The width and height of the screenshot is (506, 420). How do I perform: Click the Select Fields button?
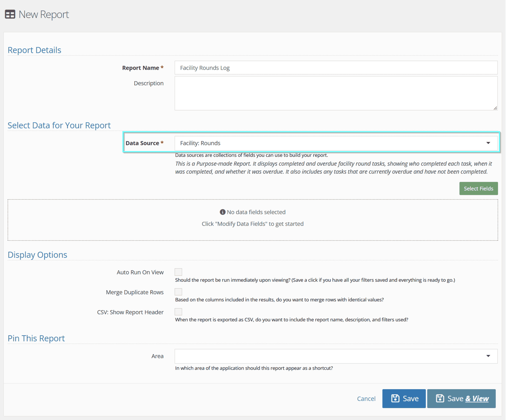click(x=479, y=189)
